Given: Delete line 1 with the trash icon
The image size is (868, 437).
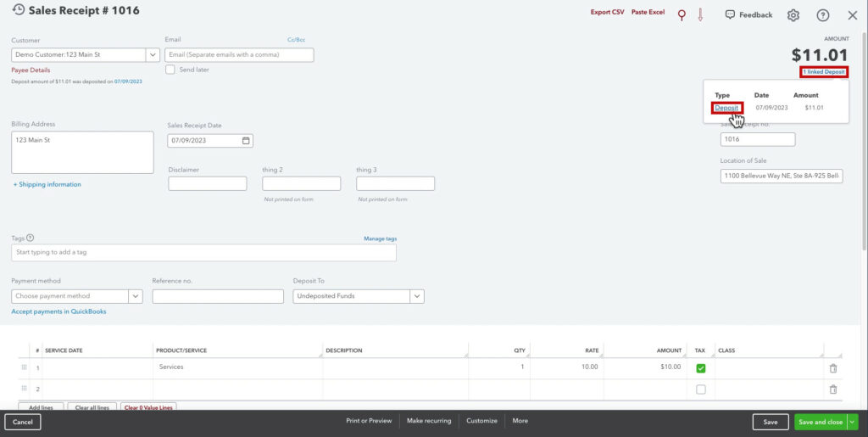Looking at the screenshot, I should [833, 368].
